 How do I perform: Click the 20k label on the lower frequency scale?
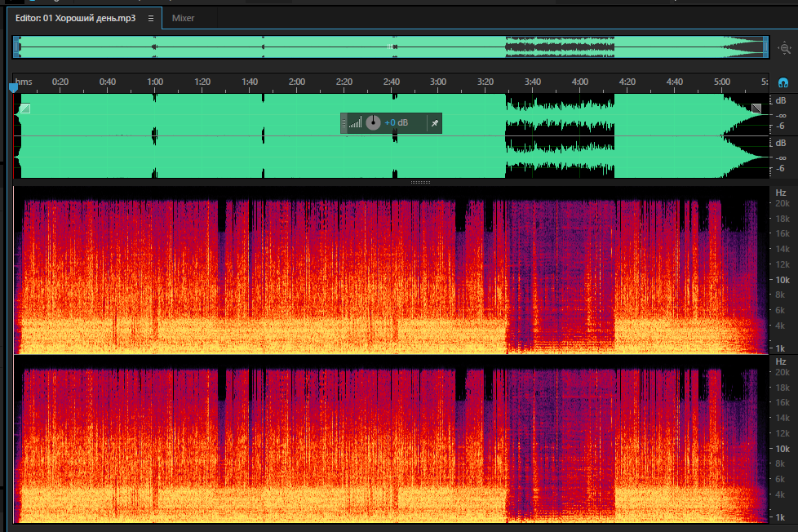(782, 372)
